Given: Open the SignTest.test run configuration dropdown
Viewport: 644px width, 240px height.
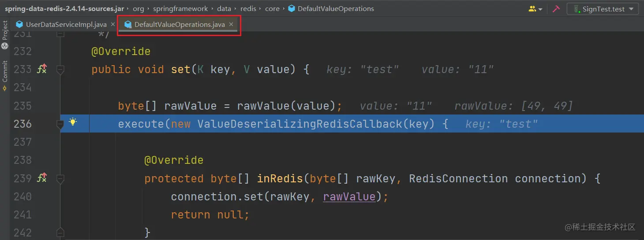Looking at the screenshot, I should tap(603, 9).
